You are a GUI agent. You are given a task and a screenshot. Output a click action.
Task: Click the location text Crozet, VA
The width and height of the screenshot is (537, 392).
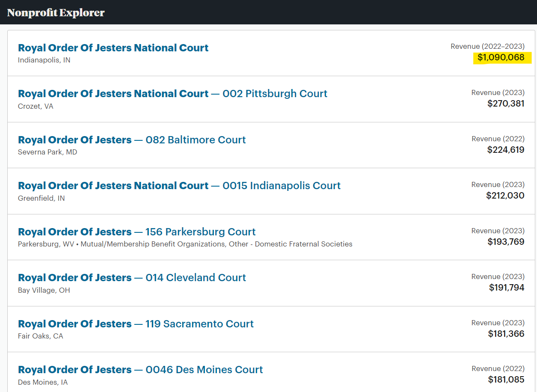(x=36, y=106)
